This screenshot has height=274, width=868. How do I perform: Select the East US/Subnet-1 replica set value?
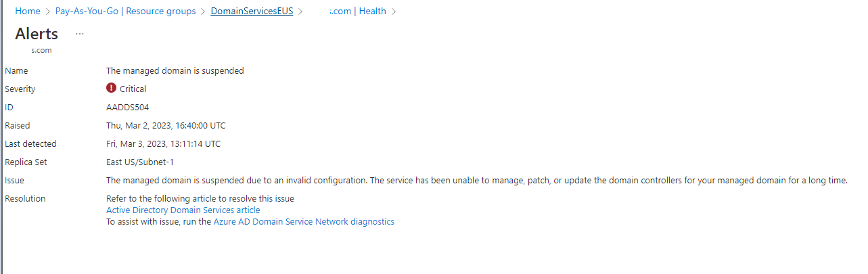[140, 162]
